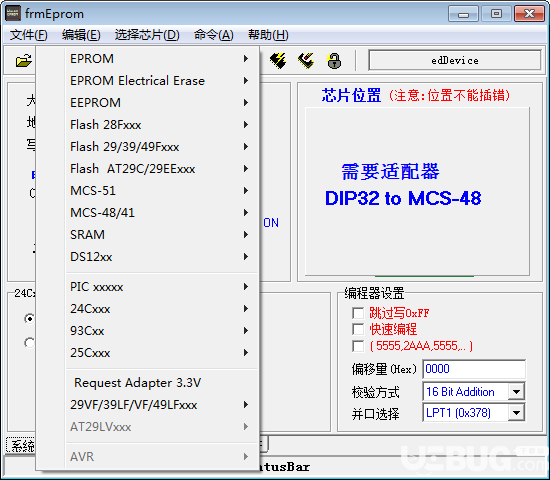Expand the EPROM submenu
This screenshot has width=550, height=480.
pyautogui.click(x=161, y=59)
